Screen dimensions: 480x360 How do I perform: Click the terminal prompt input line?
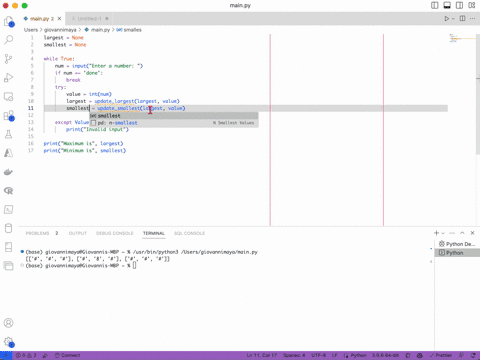click(135, 266)
